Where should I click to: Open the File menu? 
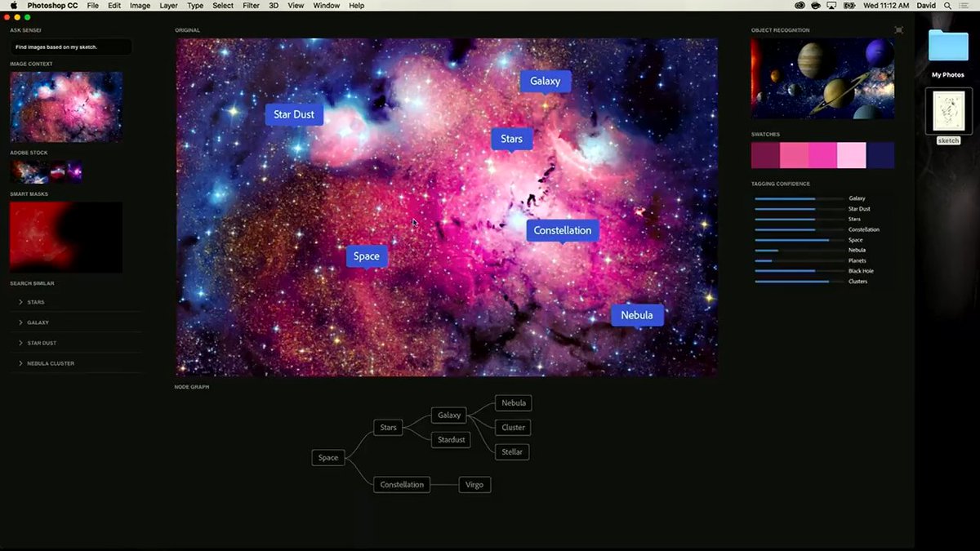[93, 5]
